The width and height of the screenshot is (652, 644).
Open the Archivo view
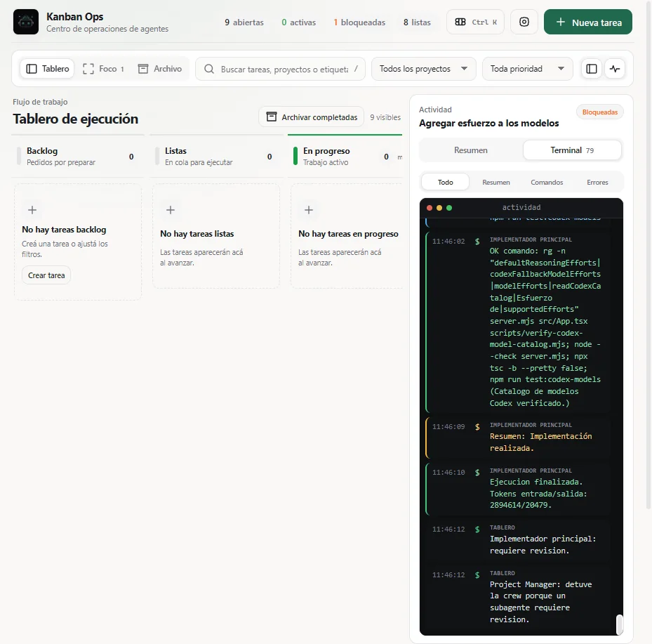point(160,69)
